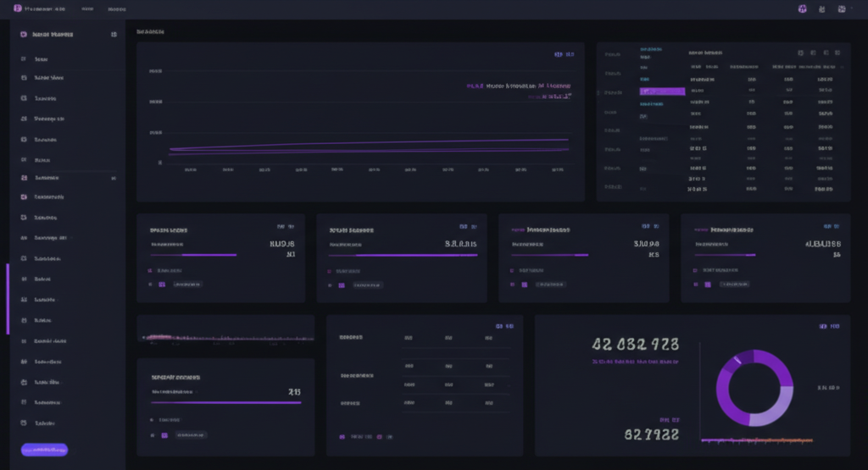Select the second text menu item in top bar

tap(114, 8)
